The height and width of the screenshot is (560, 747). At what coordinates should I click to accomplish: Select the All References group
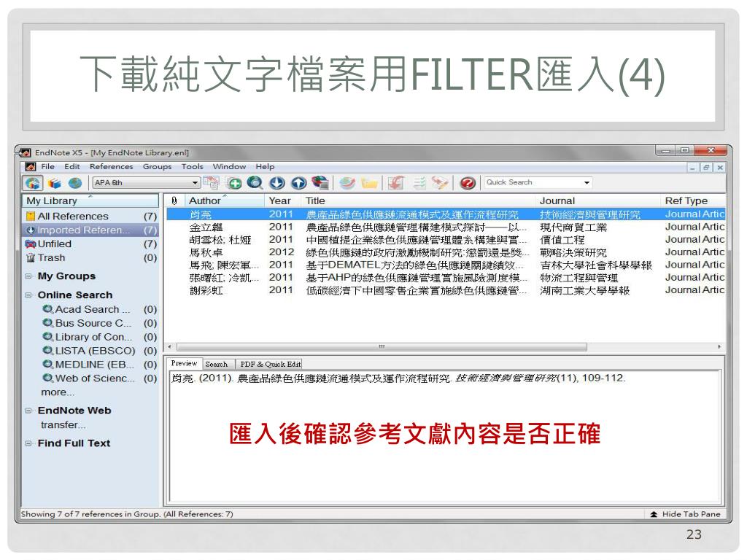click(x=91, y=216)
